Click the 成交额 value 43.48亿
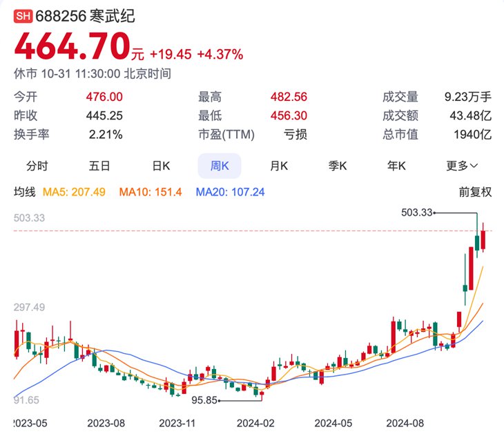Image resolution: width=504 pixels, height=443 pixels. click(x=471, y=115)
